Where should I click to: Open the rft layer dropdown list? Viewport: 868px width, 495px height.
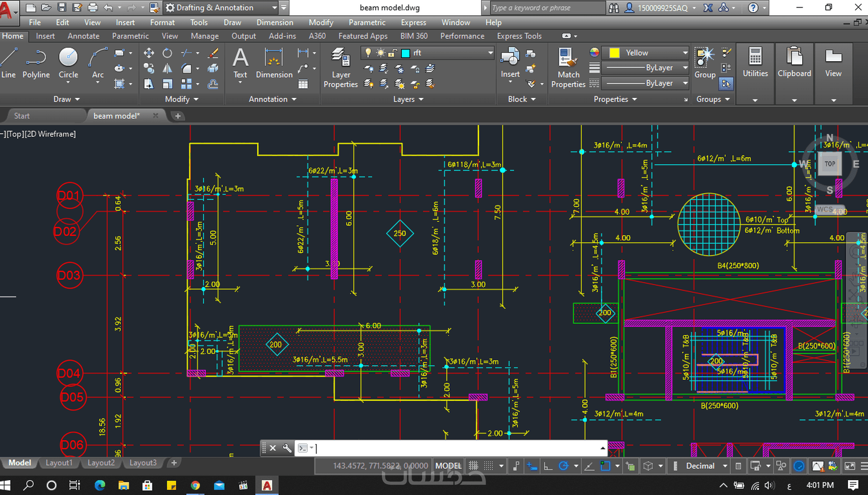point(490,53)
